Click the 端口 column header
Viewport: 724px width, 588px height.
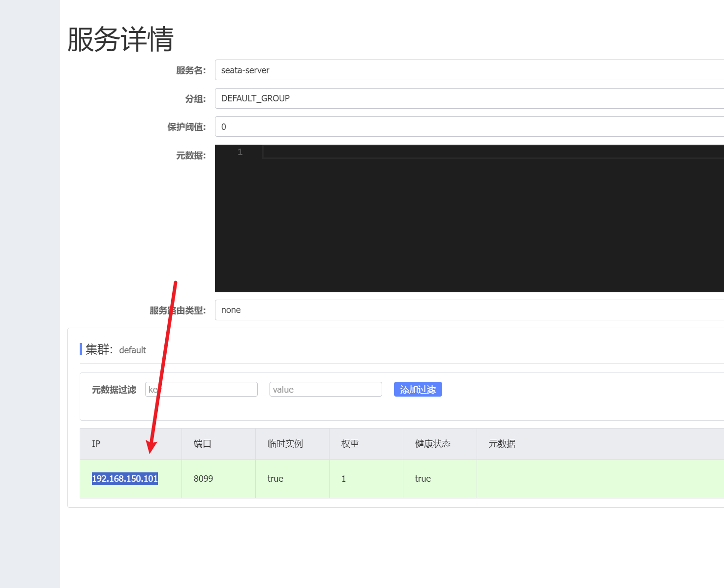coord(202,444)
